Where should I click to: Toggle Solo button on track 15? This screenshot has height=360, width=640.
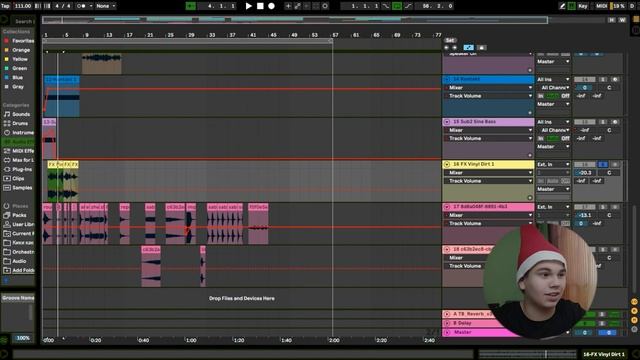tap(603, 122)
